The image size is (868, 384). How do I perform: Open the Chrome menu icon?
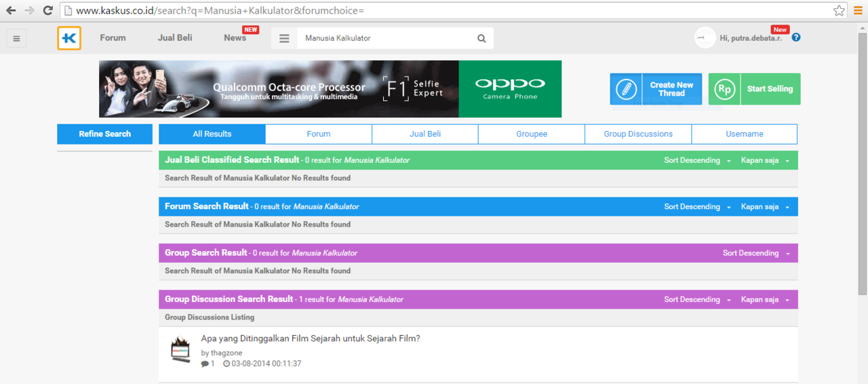[x=858, y=10]
